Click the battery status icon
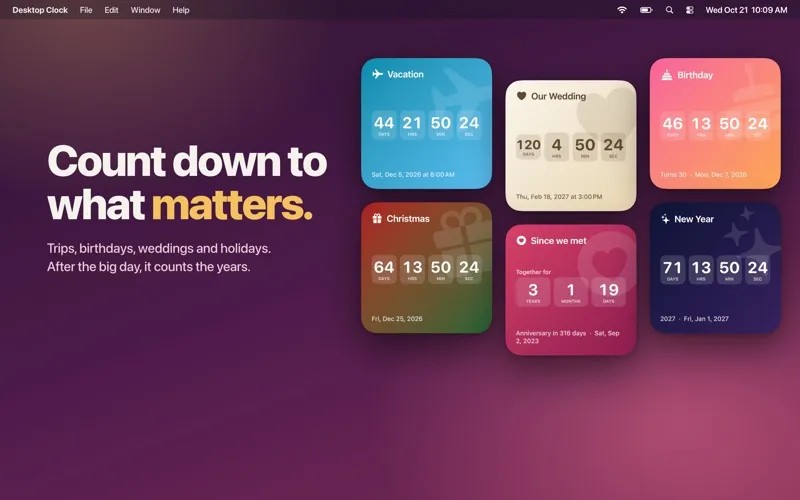The height and width of the screenshot is (500, 800). click(x=646, y=10)
